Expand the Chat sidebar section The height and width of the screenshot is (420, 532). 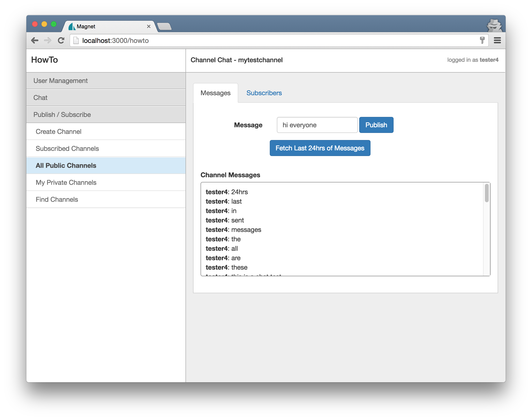point(40,98)
